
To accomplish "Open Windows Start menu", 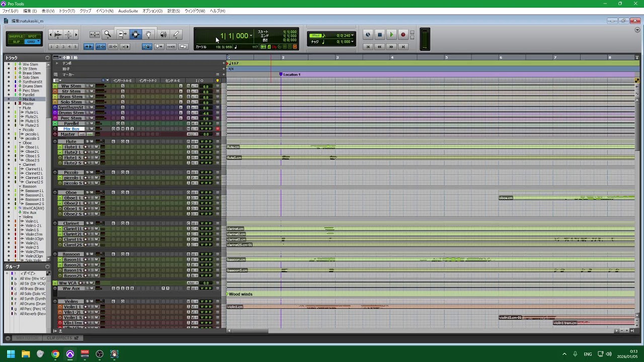I will coord(11,354).
